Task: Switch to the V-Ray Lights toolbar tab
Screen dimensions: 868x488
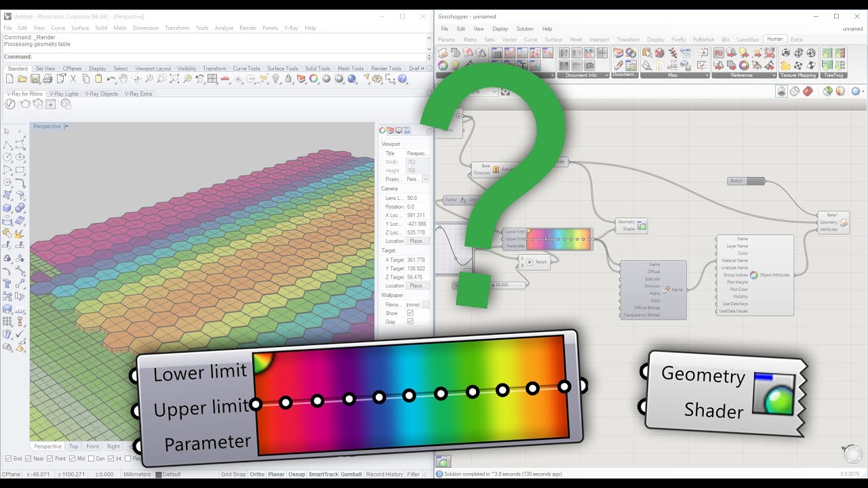Action: (x=64, y=94)
